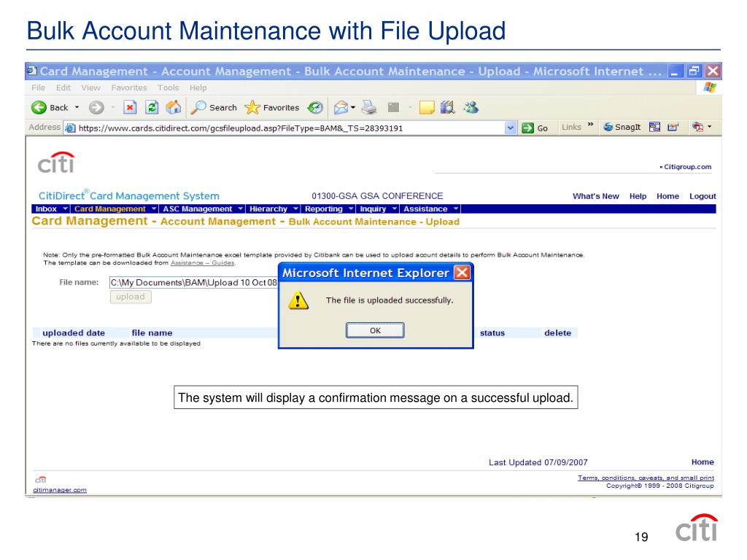Viewport: 747px width, 560px height.
Task: Follow the Help link near Logout
Action: pos(638,196)
